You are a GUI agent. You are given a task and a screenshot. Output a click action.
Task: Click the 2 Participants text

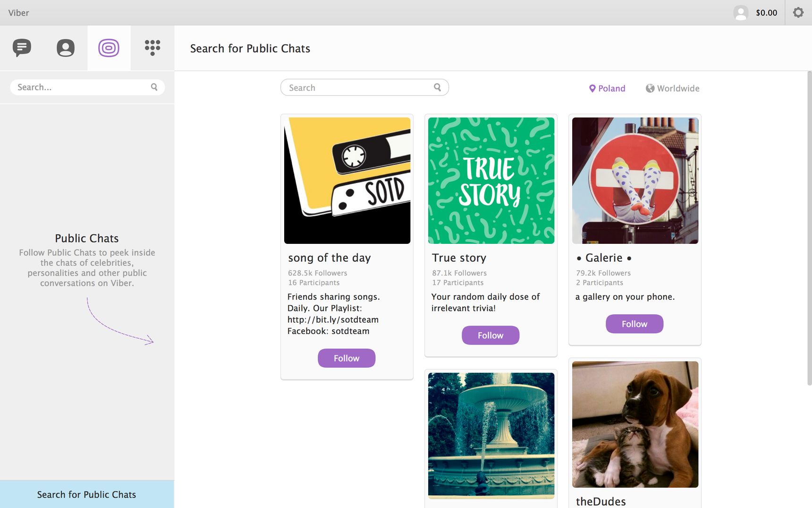(600, 283)
